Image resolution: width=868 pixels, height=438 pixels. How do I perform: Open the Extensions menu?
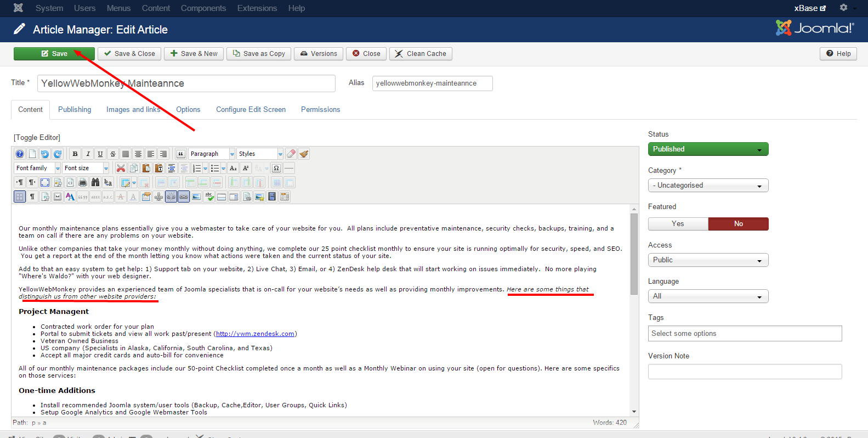coord(257,8)
